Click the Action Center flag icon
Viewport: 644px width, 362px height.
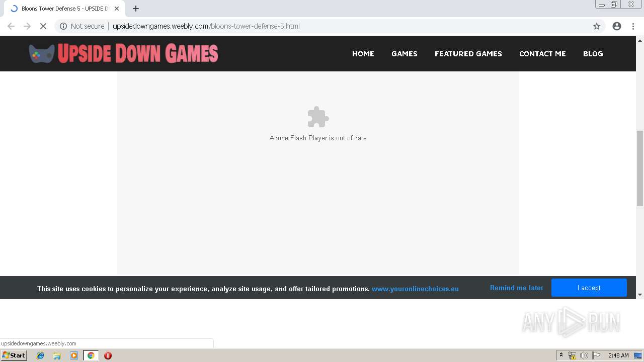pos(596,355)
